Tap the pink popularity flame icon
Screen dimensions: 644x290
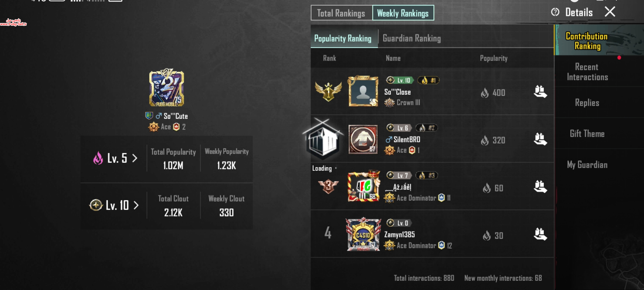(98, 158)
